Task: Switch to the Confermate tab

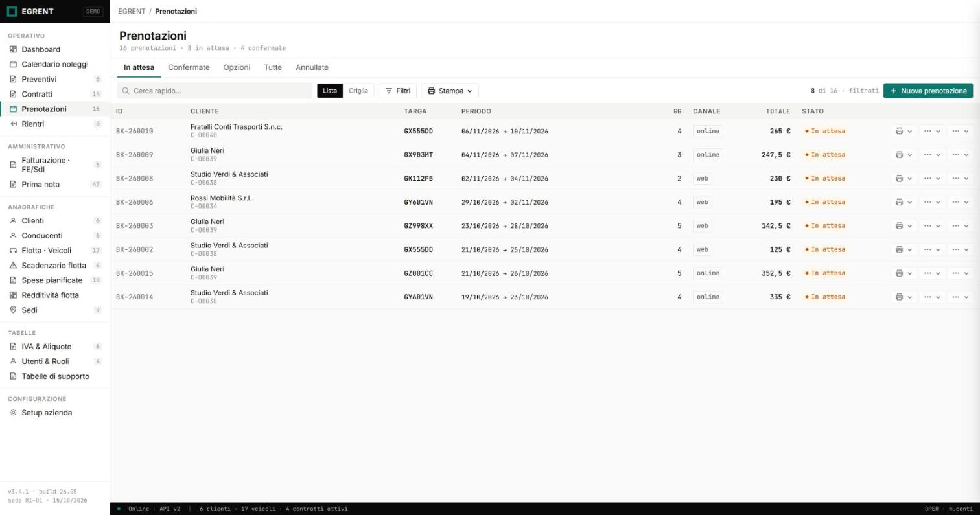Action: click(189, 67)
